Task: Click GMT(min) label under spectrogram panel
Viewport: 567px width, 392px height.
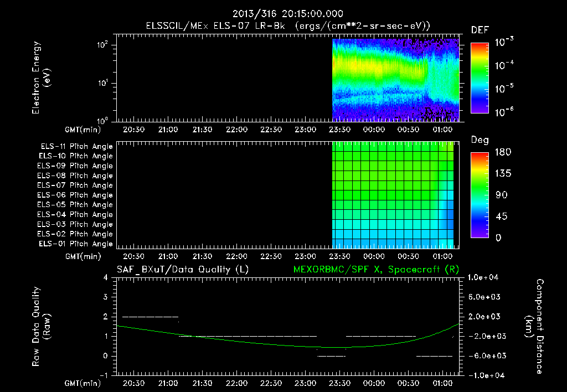Action: point(83,130)
